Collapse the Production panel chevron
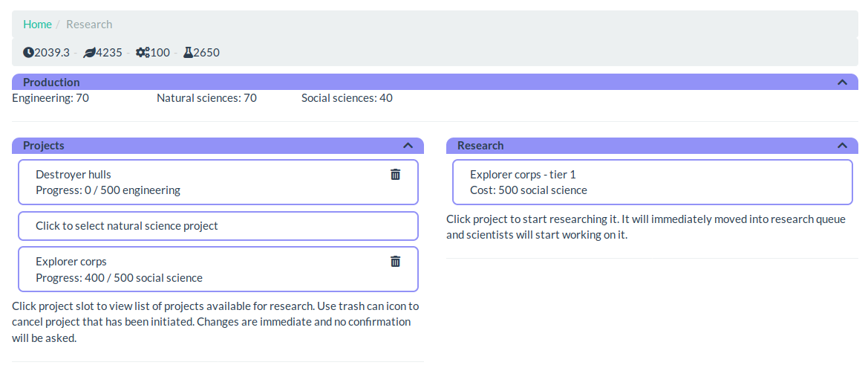 click(843, 82)
